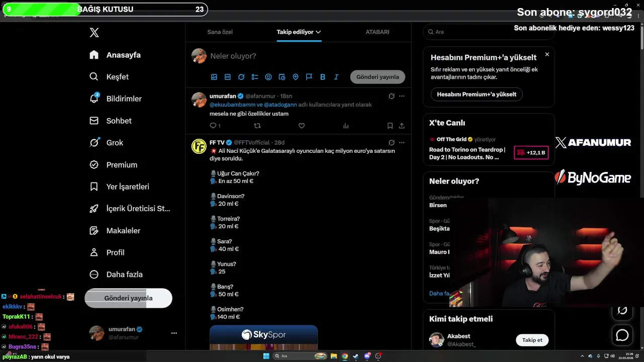The height and width of the screenshot is (362, 644).
Task: Open more options on umurafan's post
Action: click(401, 96)
